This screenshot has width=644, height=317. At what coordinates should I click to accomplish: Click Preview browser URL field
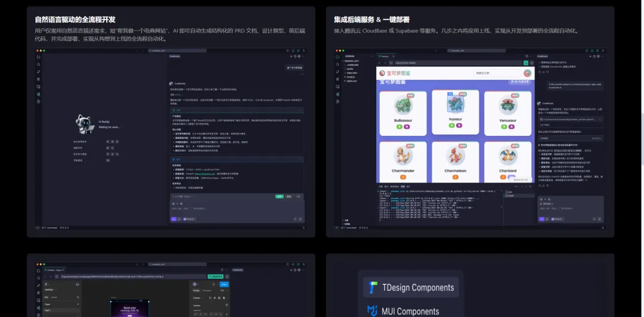[459, 63]
